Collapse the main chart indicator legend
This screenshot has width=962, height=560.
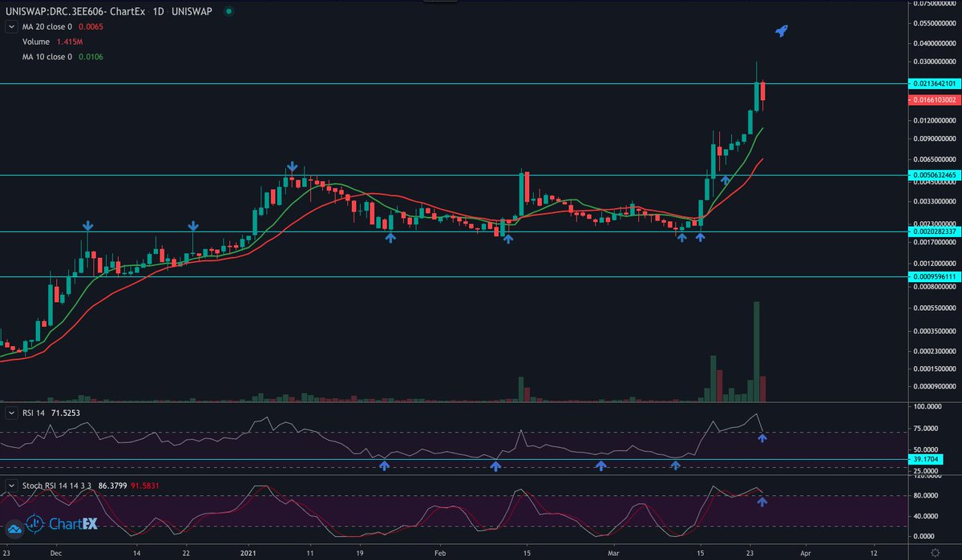coord(11,26)
